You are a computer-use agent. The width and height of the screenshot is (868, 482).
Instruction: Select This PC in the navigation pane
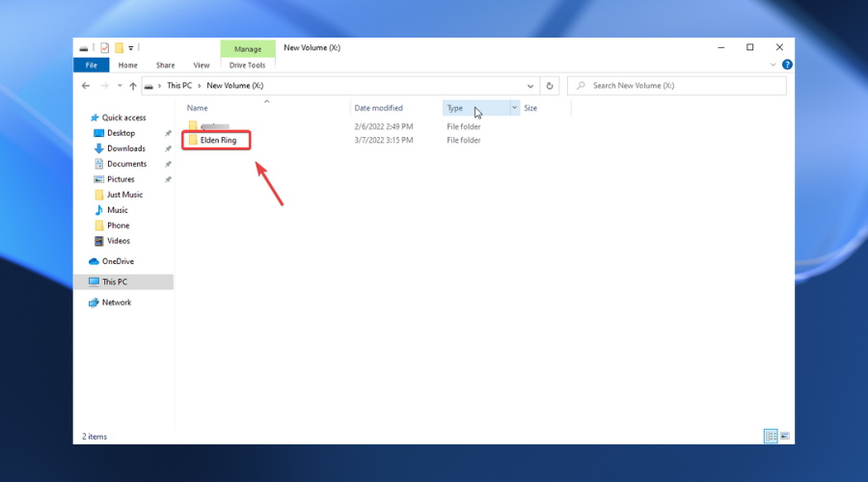(123, 281)
